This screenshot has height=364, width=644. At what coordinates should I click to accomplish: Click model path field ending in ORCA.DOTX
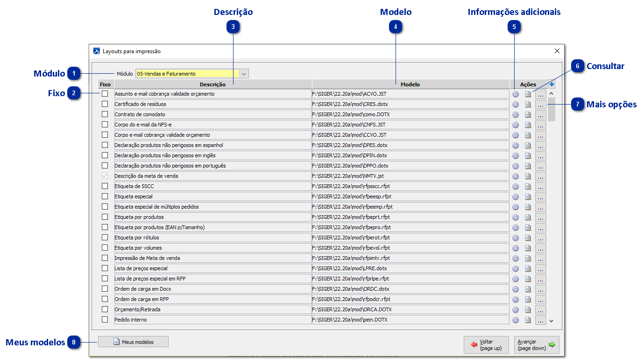coord(410,310)
